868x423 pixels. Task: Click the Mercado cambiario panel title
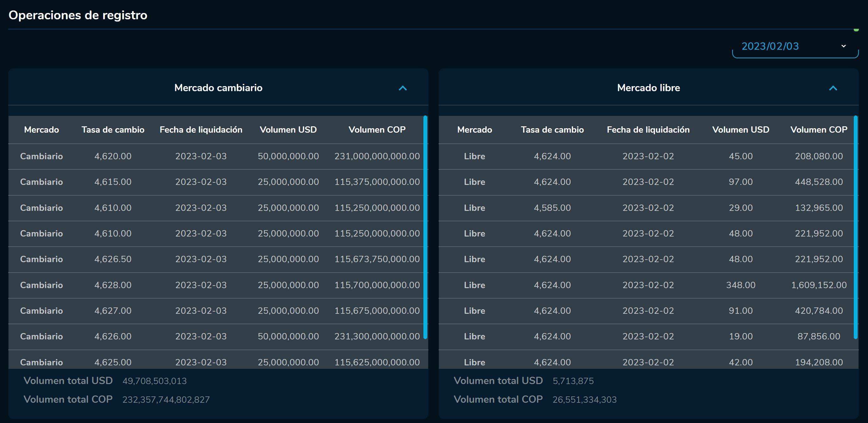click(218, 88)
